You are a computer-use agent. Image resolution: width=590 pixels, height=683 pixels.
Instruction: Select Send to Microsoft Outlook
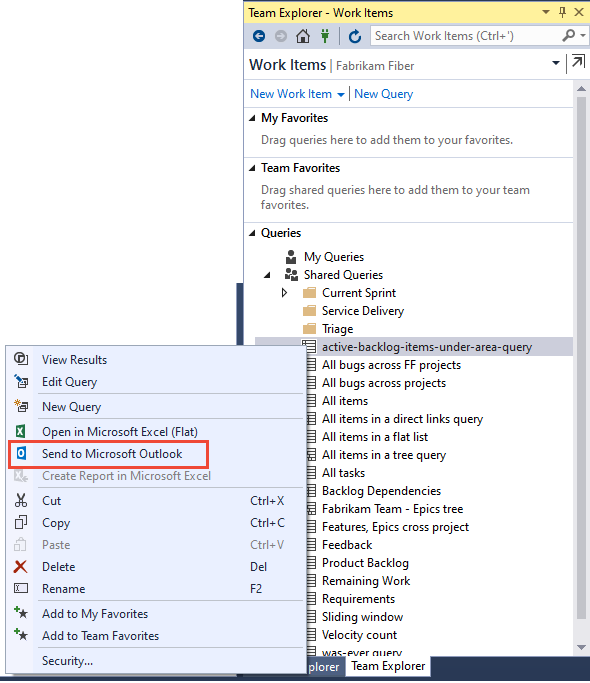point(112,454)
